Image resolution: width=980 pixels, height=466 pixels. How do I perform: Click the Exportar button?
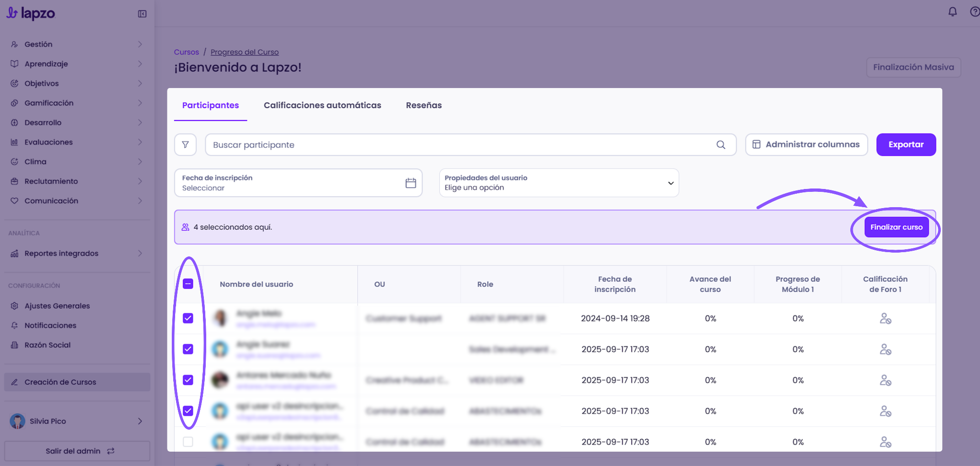click(906, 144)
